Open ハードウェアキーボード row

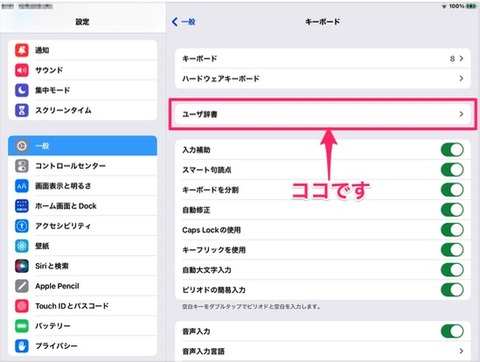tap(323, 78)
